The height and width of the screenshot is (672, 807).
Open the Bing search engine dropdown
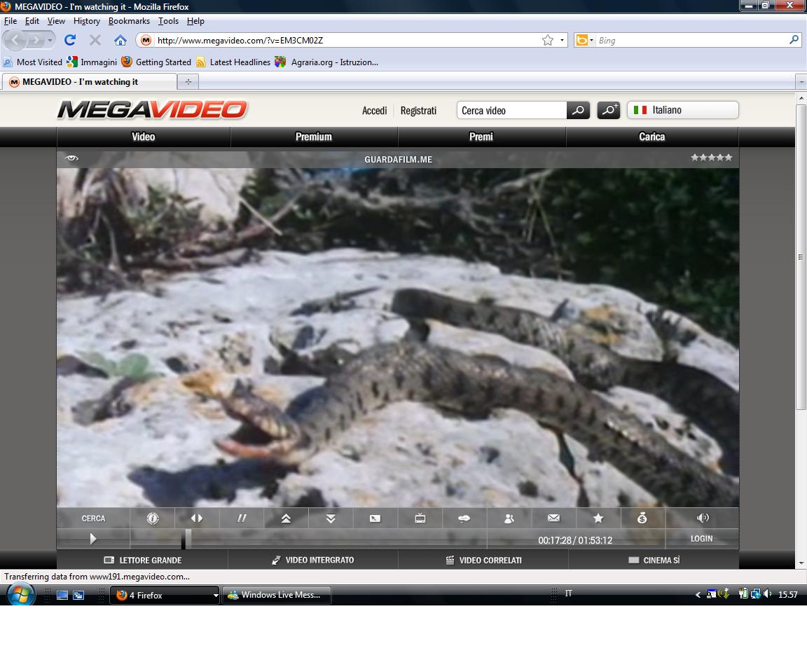584,41
